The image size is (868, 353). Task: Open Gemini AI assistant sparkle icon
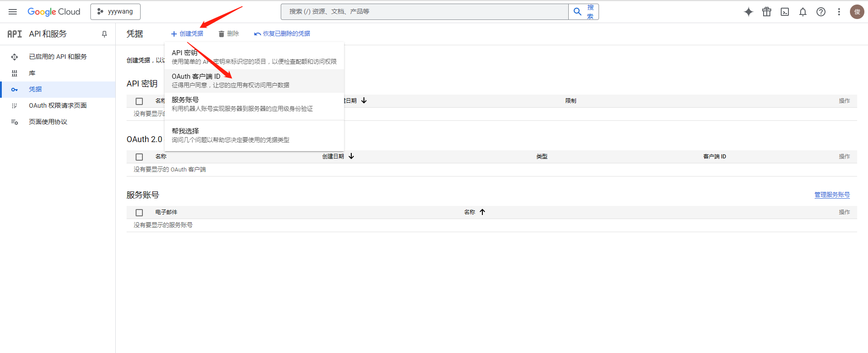coord(749,12)
